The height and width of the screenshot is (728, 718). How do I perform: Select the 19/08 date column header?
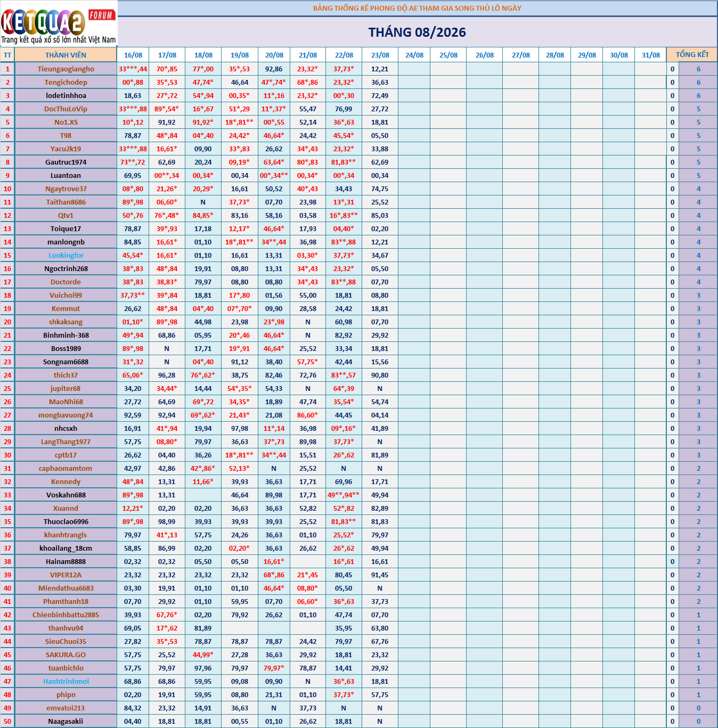click(x=240, y=55)
